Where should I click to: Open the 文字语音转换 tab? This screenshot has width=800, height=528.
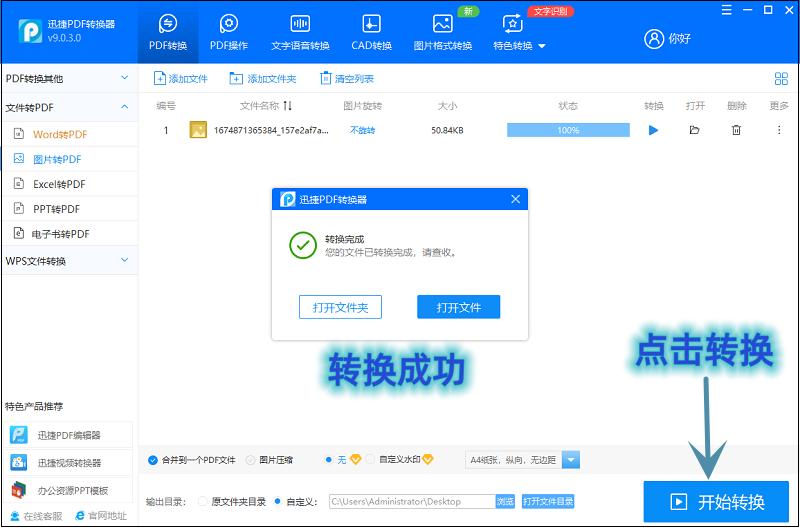(x=300, y=33)
